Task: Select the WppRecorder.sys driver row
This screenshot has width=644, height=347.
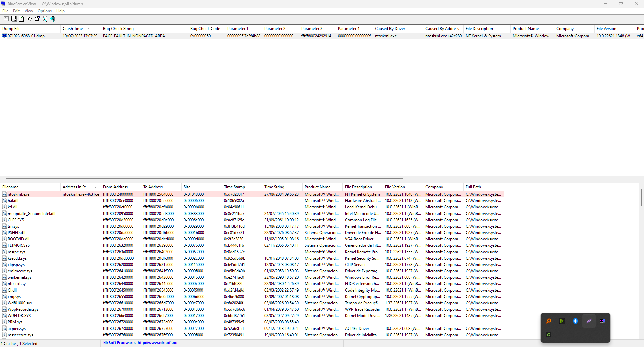Action: (x=252, y=309)
